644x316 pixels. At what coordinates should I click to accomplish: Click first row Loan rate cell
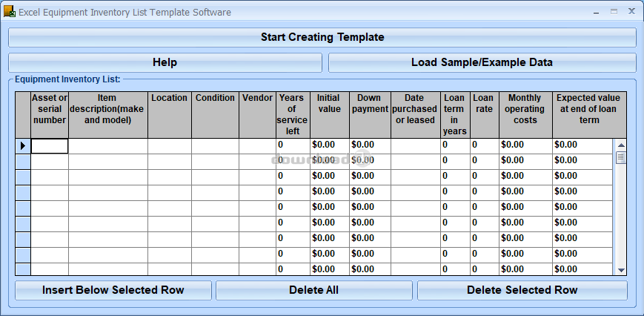(485, 146)
